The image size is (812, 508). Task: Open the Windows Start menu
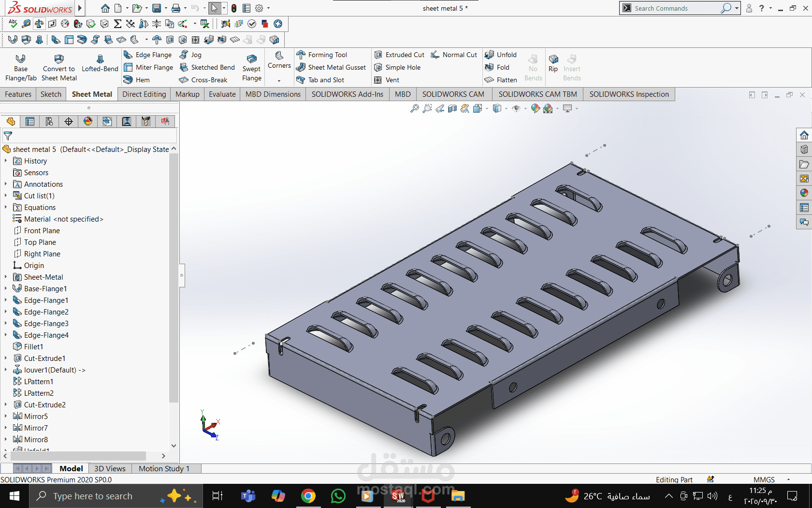(14, 496)
